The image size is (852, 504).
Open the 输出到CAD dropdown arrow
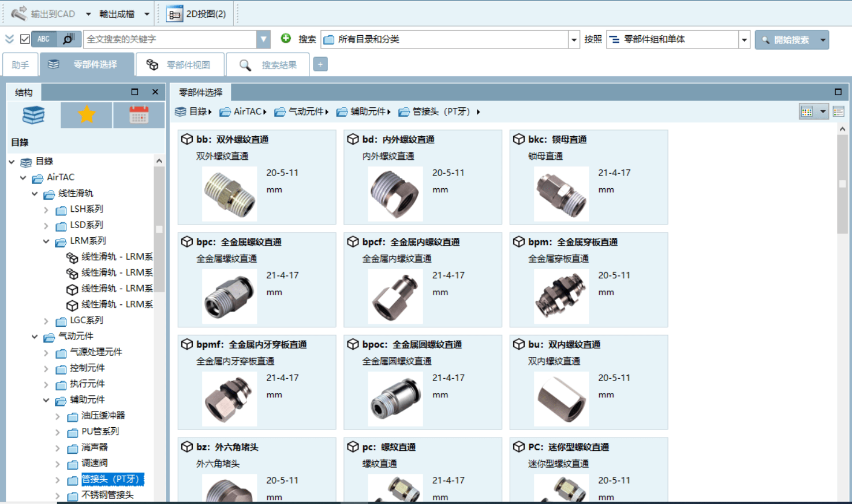tap(88, 14)
